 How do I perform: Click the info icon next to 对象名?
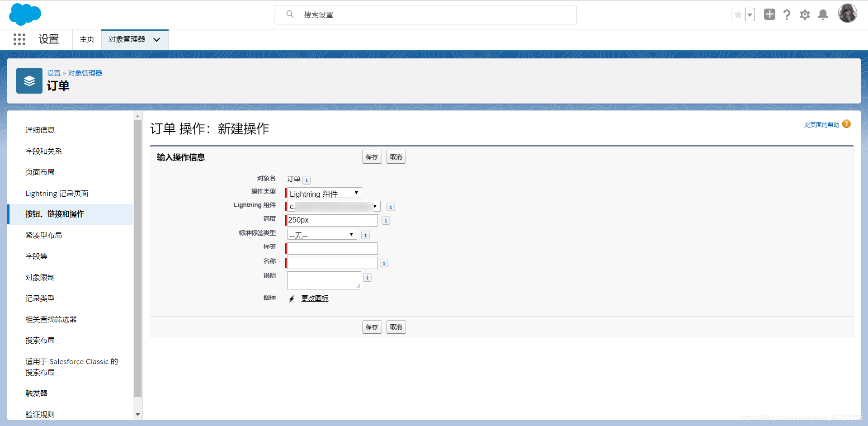pos(307,180)
